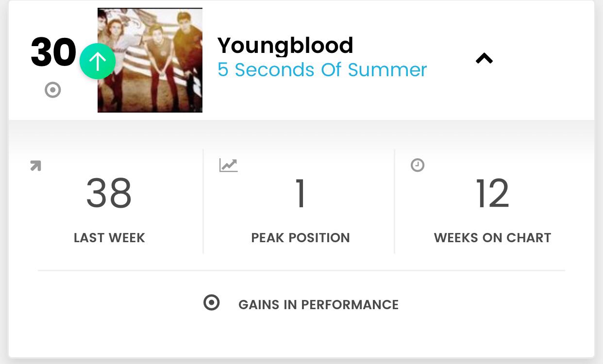603x364 pixels.
Task: Click the diagonal arrow icon above Last Week
Action: pyautogui.click(x=35, y=166)
